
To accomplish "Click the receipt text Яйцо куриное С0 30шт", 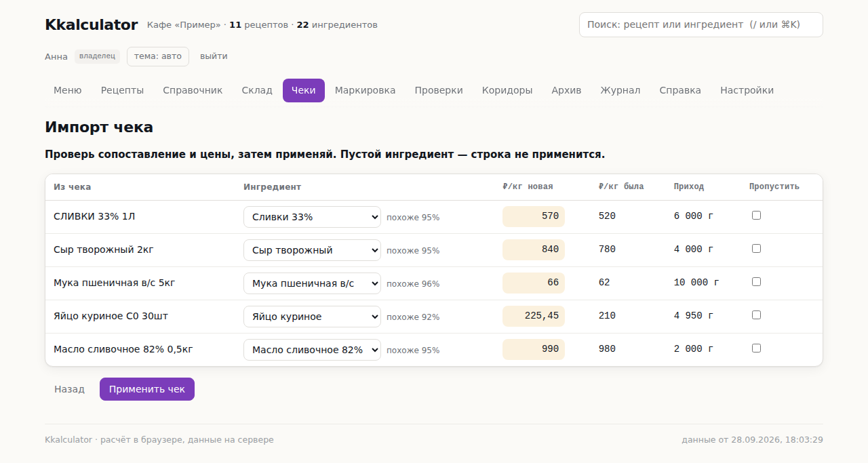I will 111,316.
